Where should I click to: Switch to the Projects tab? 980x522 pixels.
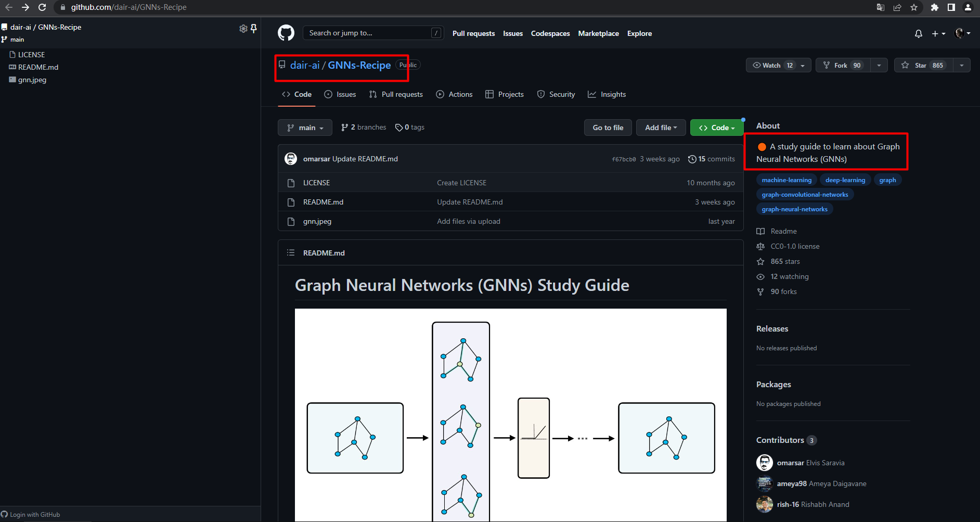pyautogui.click(x=505, y=94)
